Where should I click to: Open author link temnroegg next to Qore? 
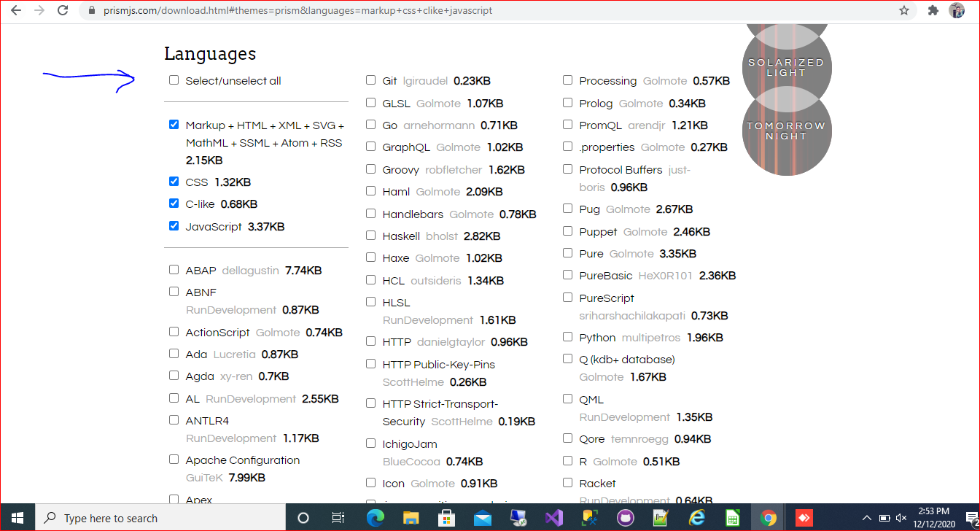tap(639, 439)
